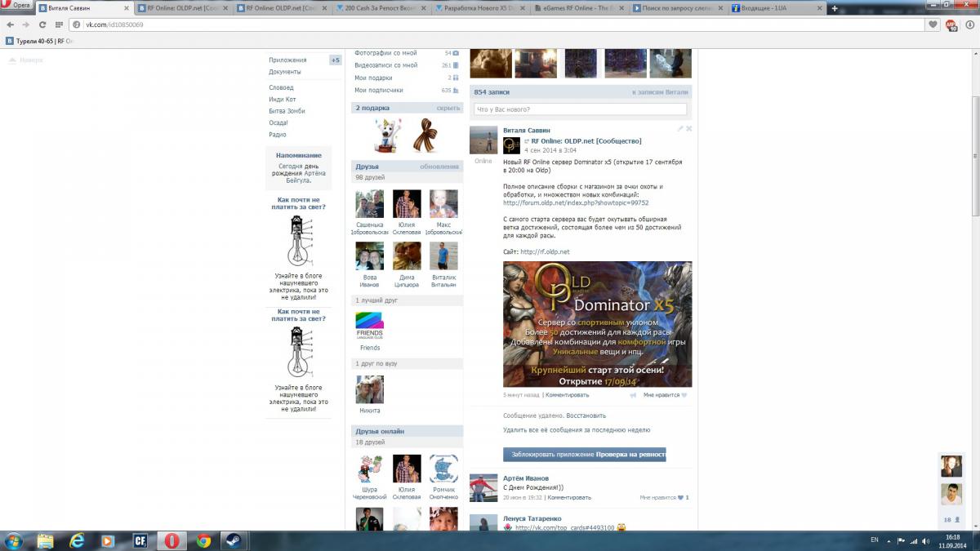The width and height of the screenshot is (980, 551).
Task: Open forum.oldp.net showtopic link
Action: pyautogui.click(x=576, y=202)
